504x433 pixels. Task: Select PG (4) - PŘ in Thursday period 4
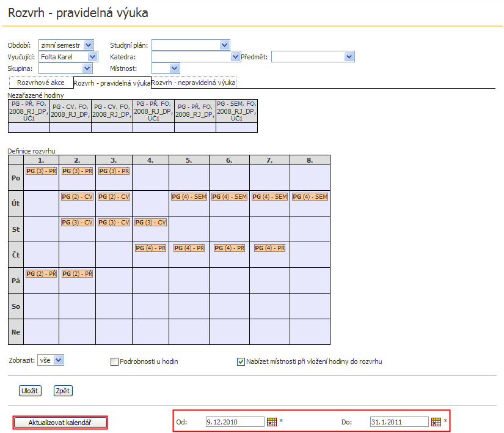click(x=151, y=248)
